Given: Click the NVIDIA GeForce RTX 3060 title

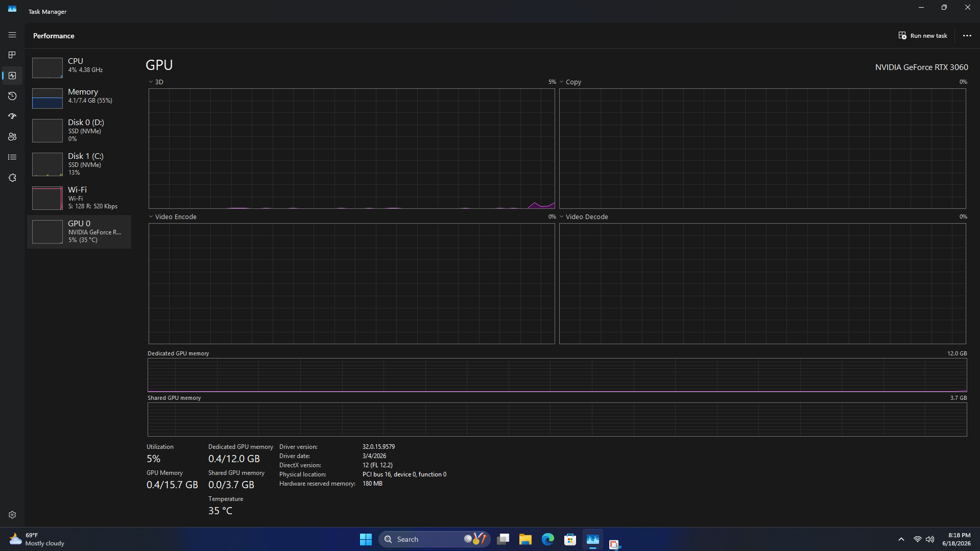Looking at the screenshot, I should tap(921, 67).
